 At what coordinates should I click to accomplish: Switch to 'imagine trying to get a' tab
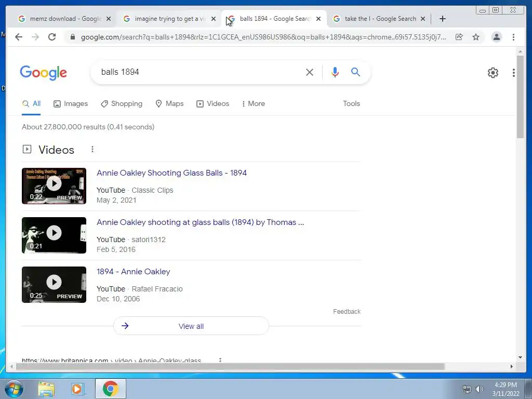[169, 19]
